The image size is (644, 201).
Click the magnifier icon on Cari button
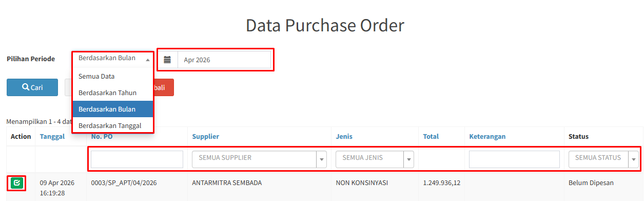tap(26, 87)
